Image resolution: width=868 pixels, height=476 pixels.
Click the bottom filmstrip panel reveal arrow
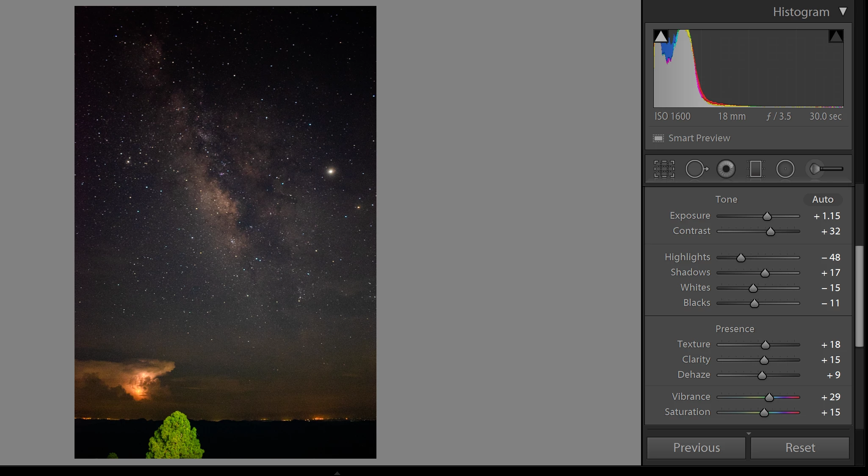[x=337, y=473]
